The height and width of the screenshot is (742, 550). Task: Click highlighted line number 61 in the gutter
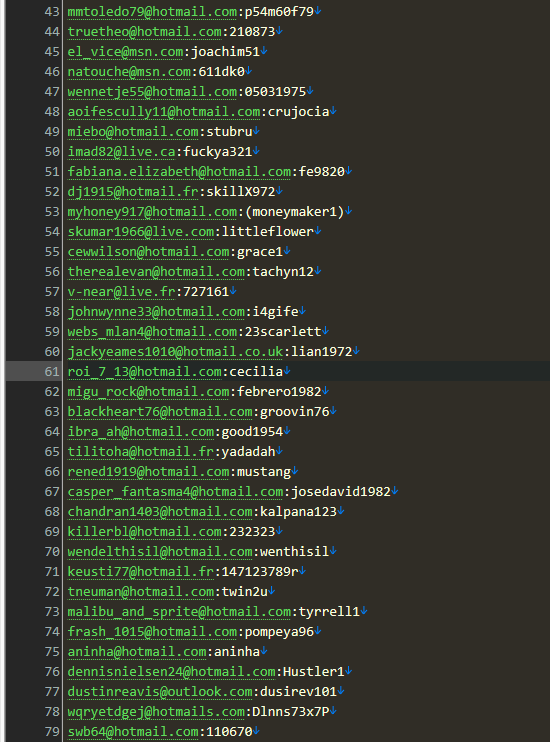click(x=52, y=371)
